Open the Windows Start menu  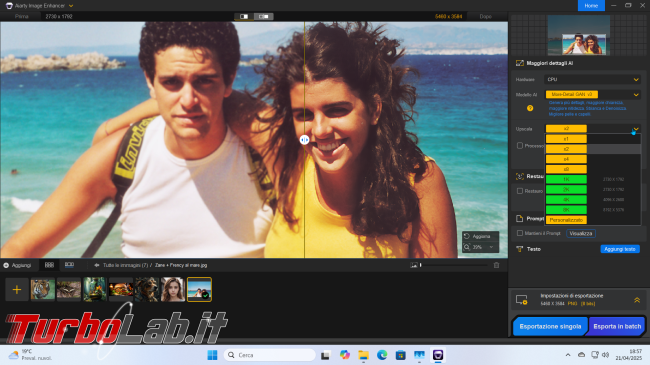212,355
